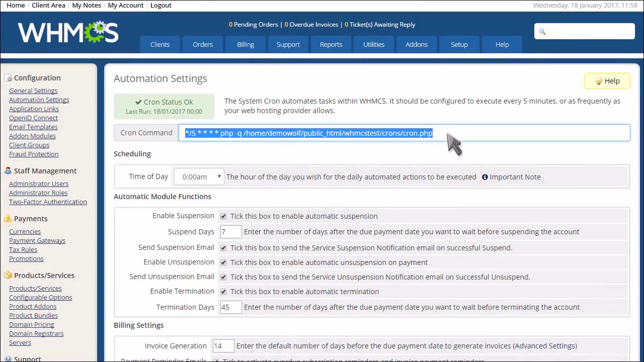Click the Important Note info icon
This screenshot has height=362, width=644.
[485, 177]
